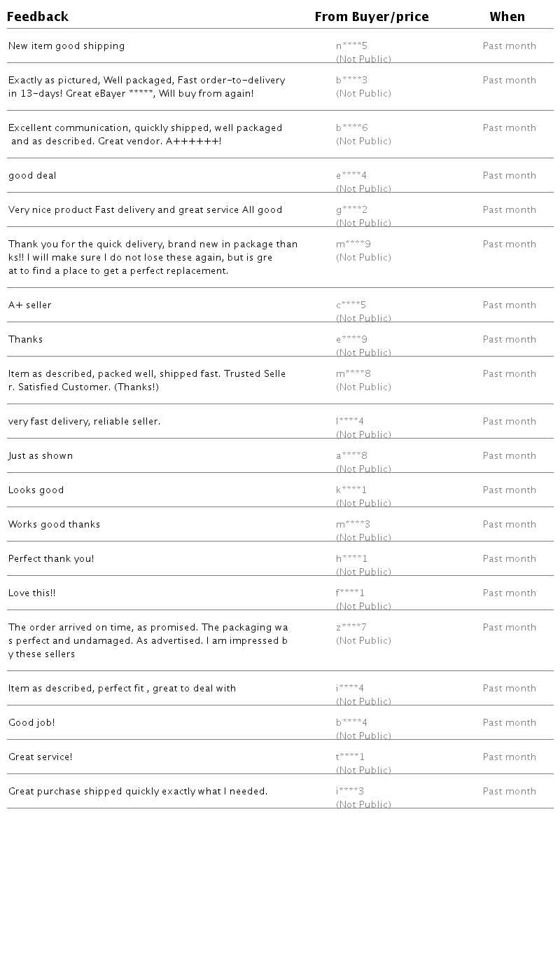Open buyer m****8 profile
Viewport: 560px width, 978px height.
point(353,374)
